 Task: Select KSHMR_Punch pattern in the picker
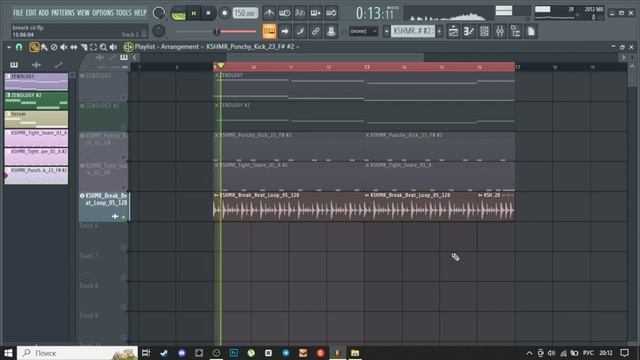[x=36, y=176]
